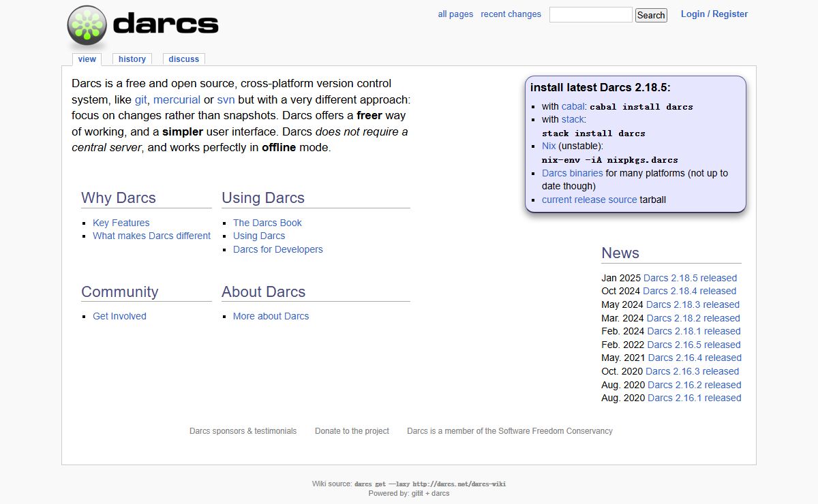Open Software Freedom Conservancy member link
The width and height of the screenshot is (818, 504).
tap(510, 431)
